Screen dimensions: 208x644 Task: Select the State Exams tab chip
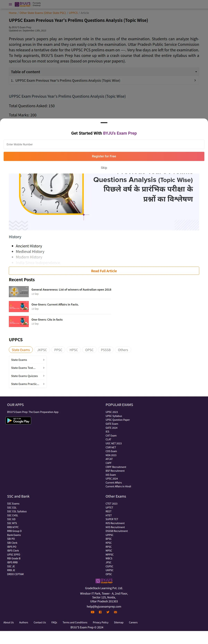pyautogui.click(x=21, y=350)
